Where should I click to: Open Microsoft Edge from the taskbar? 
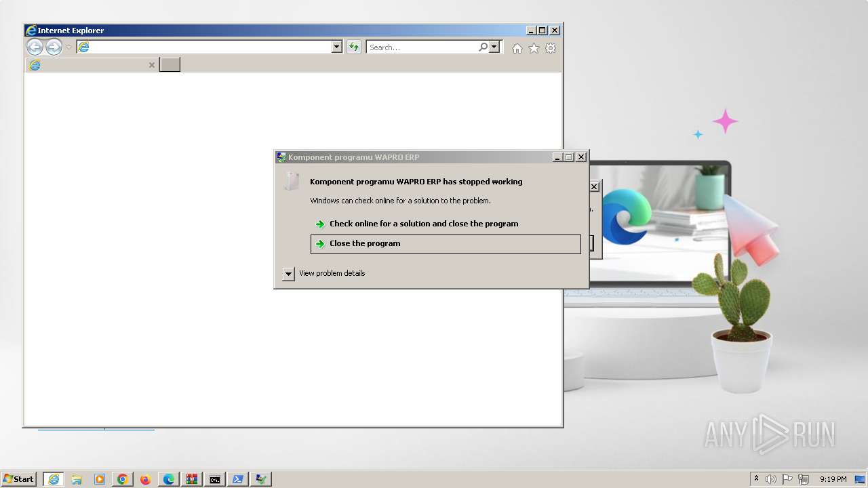pyautogui.click(x=168, y=479)
